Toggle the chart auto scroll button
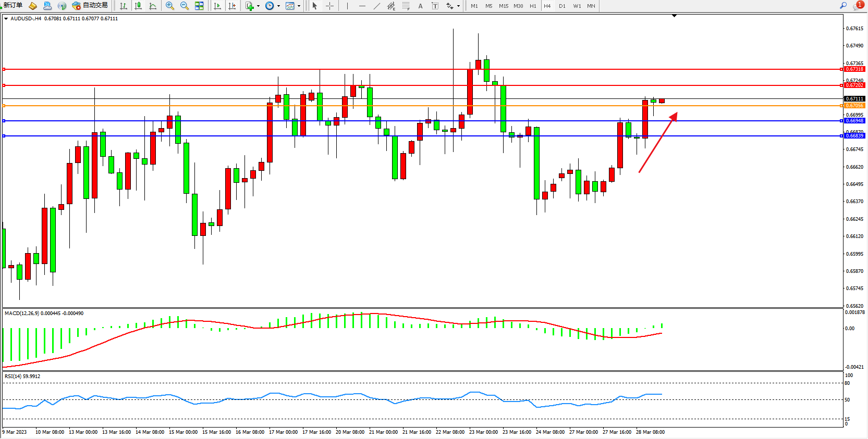Image resolution: width=868 pixels, height=439 pixels. pyautogui.click(x=217, y=6)
